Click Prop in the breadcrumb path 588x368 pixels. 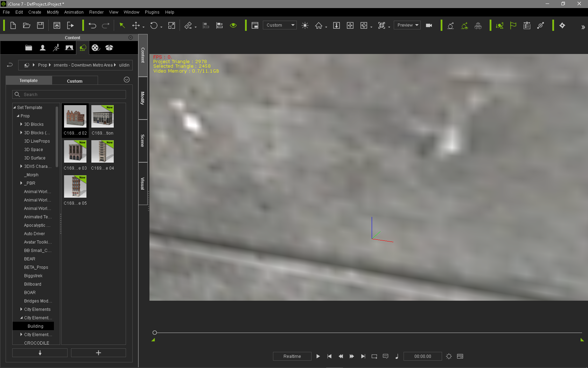43,65
